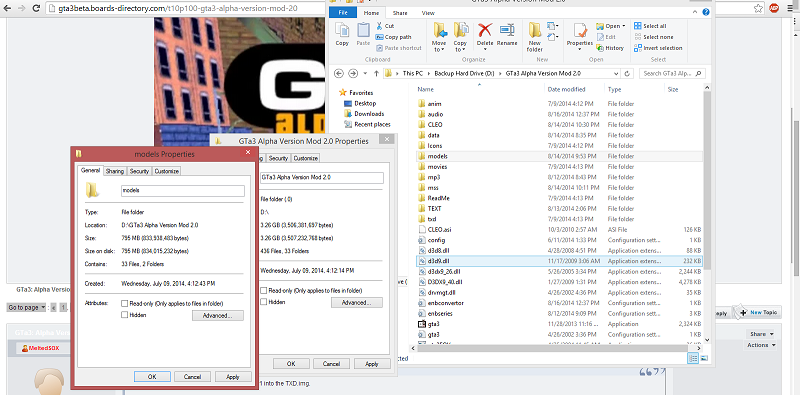This screenshot has width=800, height=395.
Task: Go back in the browser
Action: 6,8
